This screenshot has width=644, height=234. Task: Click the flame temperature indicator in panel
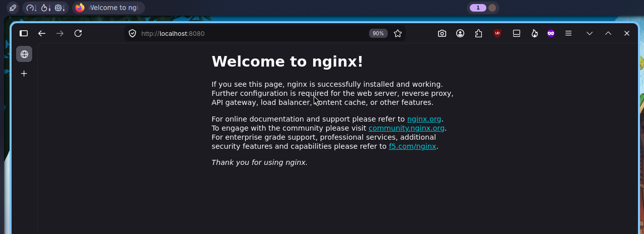tap(45, 8)
